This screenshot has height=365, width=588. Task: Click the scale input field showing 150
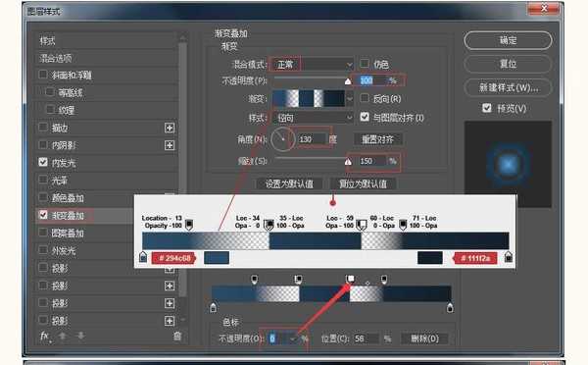coord(372,161)
